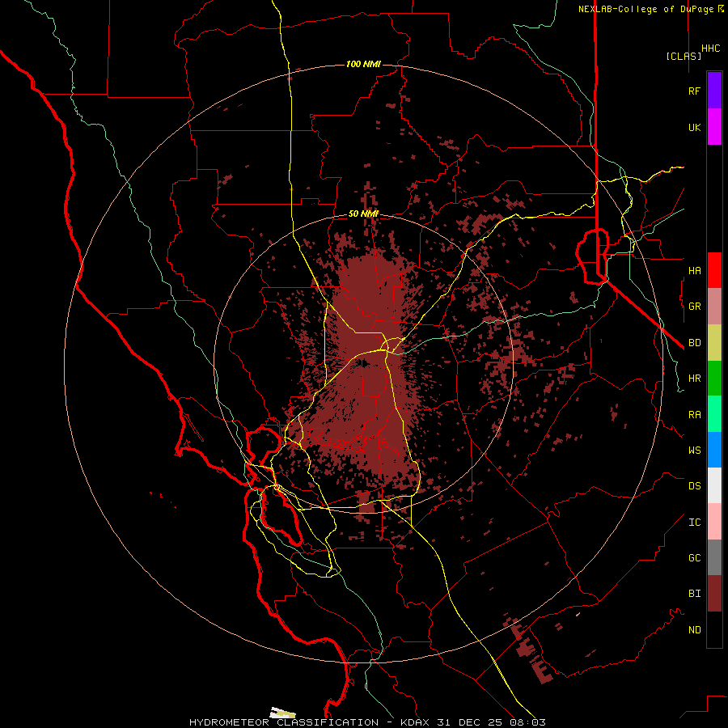Click the IC legend label text
The height and width of the screenshot is (728, 728).
pos(695,523)
